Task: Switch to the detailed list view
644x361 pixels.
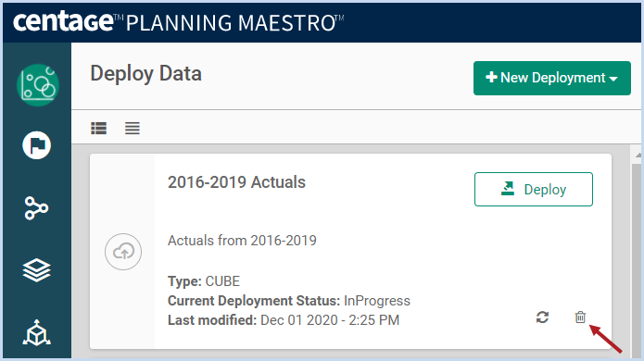Action: coord(98,128)
